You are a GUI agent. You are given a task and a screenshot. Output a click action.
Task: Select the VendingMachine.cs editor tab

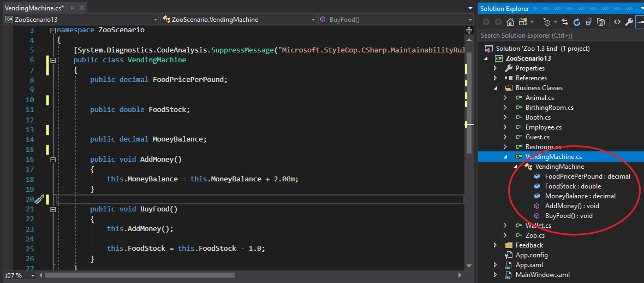pos(33,8)
